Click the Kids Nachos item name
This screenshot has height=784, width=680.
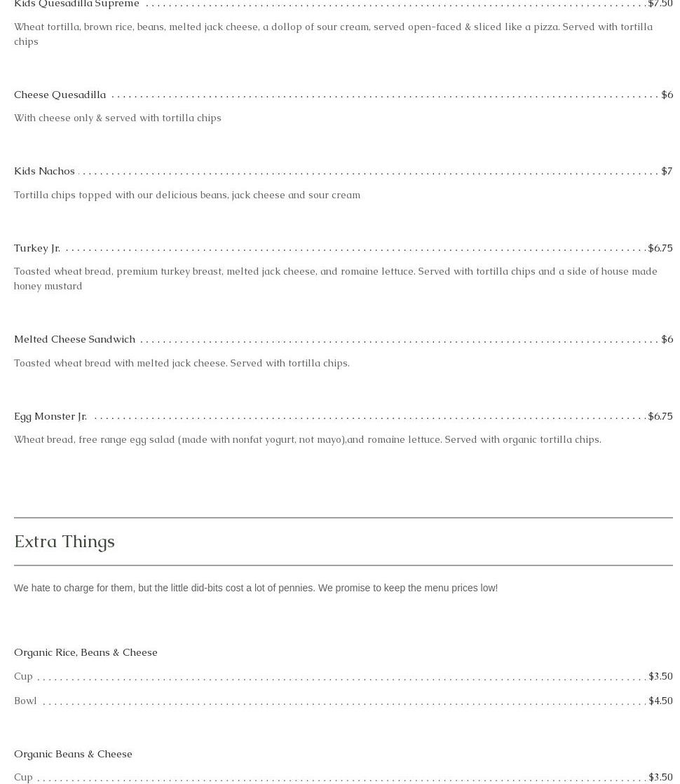click(x=44, y=171)
